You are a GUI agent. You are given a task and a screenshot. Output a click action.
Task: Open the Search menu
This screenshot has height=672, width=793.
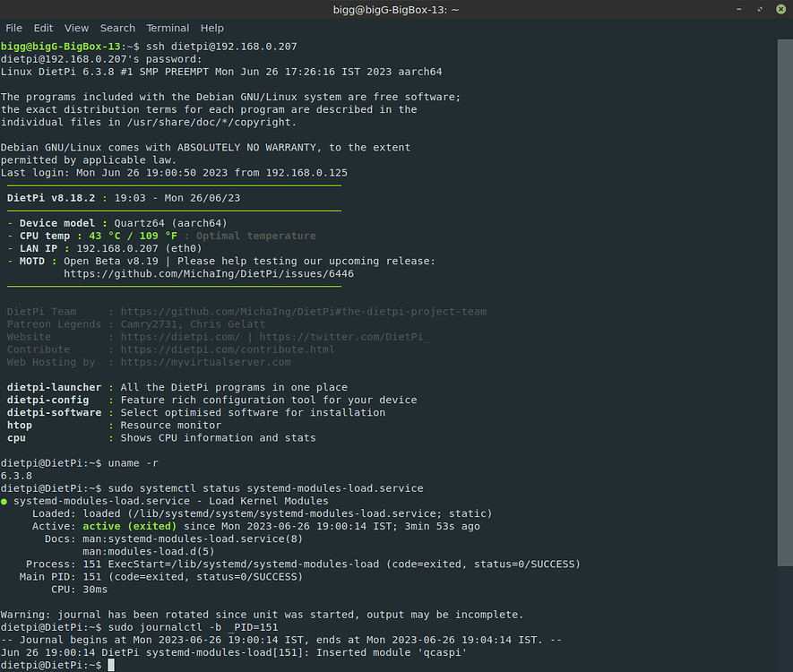pos(117,28)
